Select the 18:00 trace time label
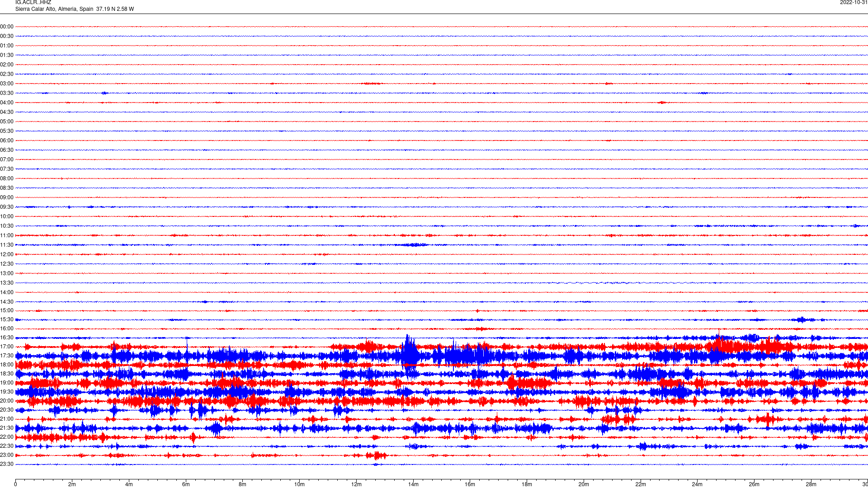868x488 pixels. [7, 365]
